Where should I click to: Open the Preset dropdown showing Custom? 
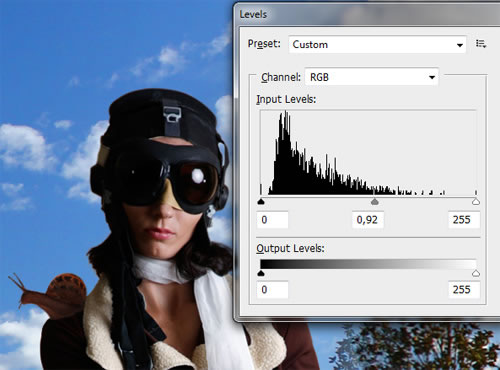point(377,44)
